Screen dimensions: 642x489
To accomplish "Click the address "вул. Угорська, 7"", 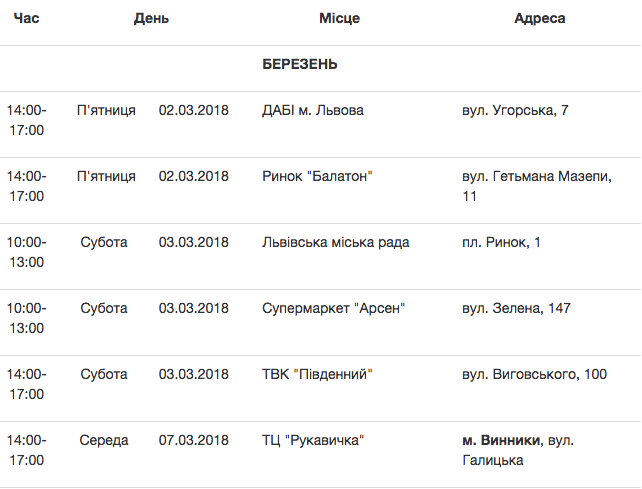I will (515, 110).
